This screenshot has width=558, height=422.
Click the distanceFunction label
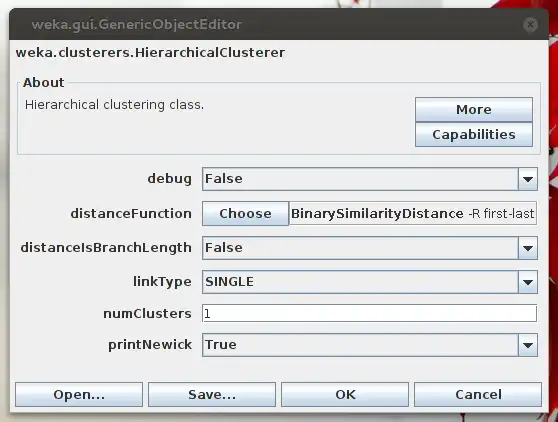(x=131, y=213)
